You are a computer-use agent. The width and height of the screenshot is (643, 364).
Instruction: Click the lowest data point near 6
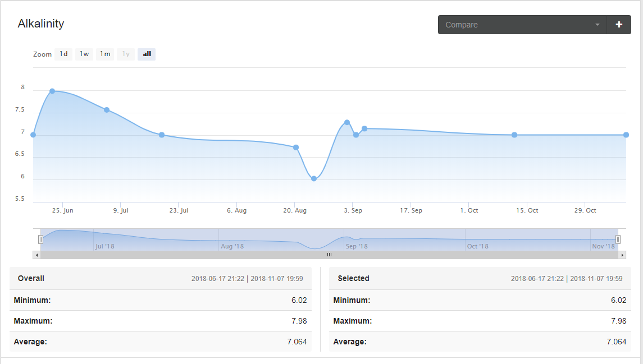point(314,178)
